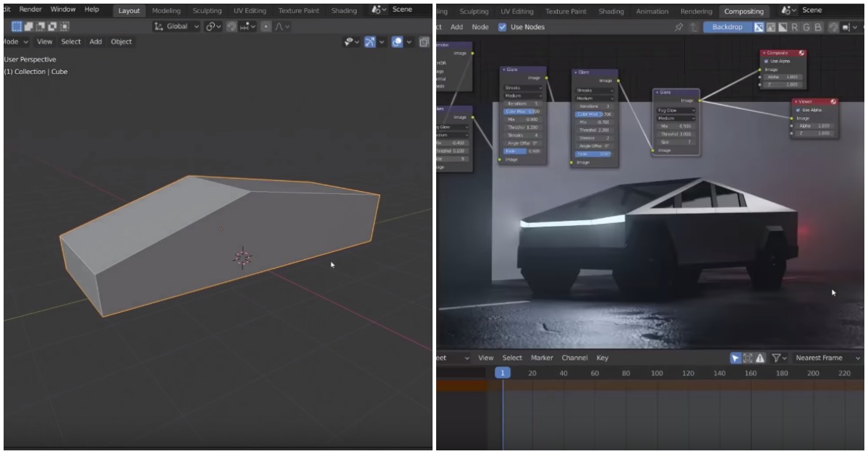Show green channel G in backdrop
The height and width of the screenshot is (454, 868).
click(807, 28)
